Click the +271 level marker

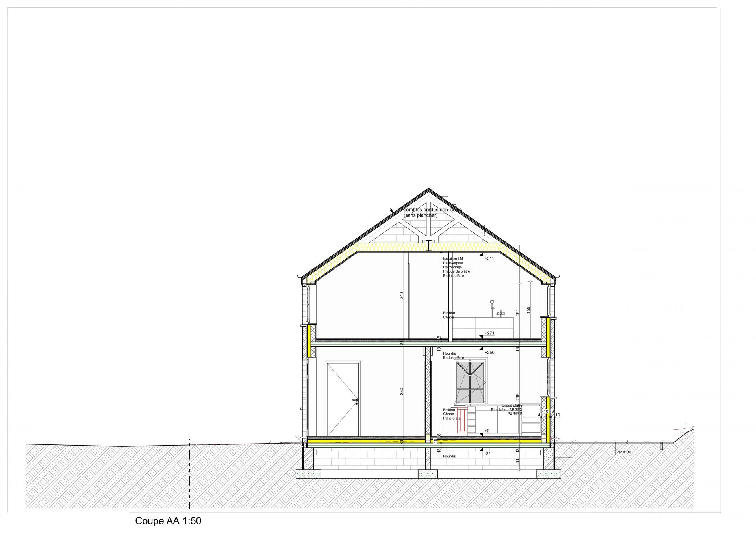click(489, 333)
